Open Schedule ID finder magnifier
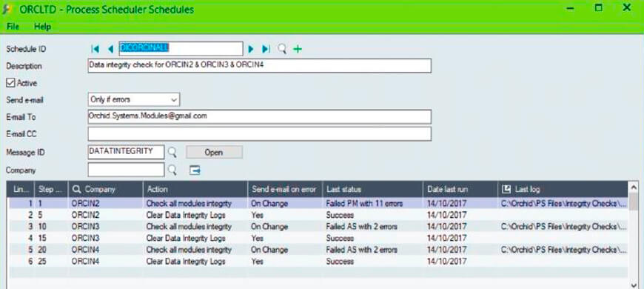Viewport: 644px width, 289px height. [x=282, y=50]
